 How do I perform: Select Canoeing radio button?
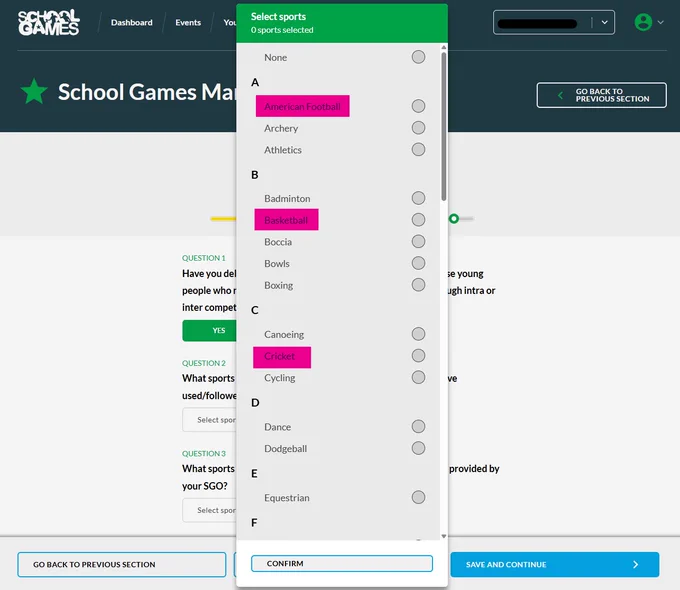418,334
